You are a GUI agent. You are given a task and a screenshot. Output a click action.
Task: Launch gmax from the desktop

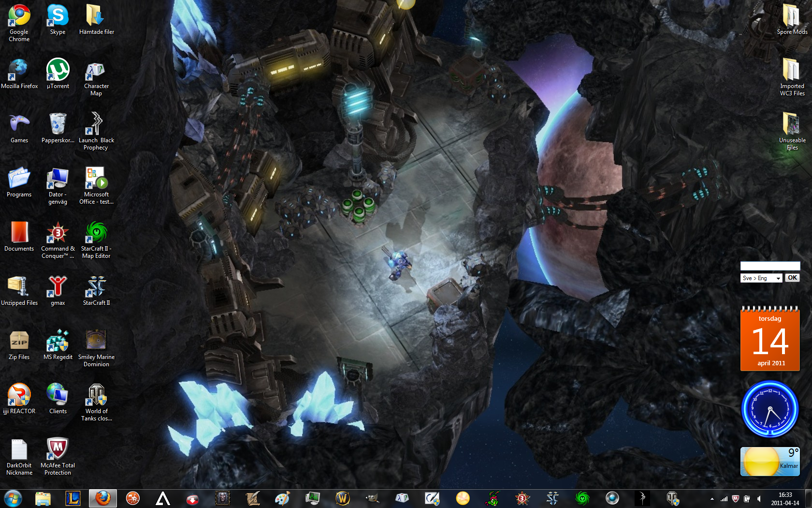click(x=58, y=290)
